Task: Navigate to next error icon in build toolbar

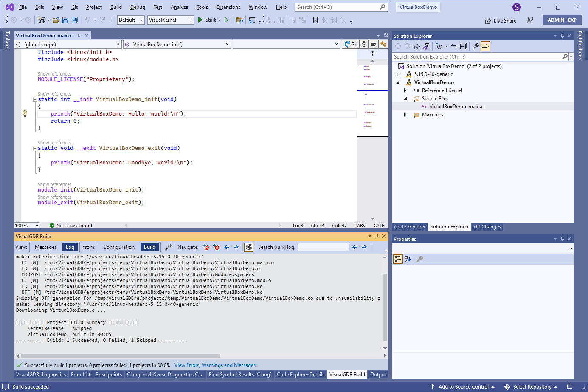Action: (x=217, y=247)
